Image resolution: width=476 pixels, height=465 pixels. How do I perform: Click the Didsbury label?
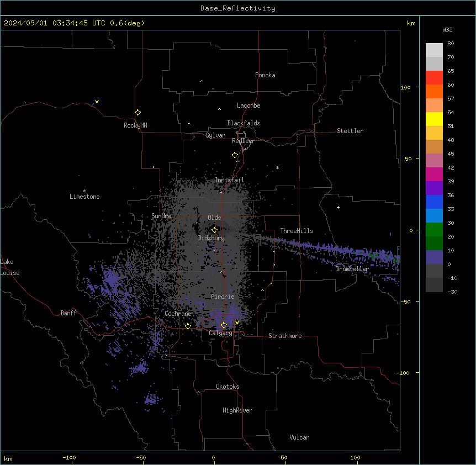click(x=211, y=238)
